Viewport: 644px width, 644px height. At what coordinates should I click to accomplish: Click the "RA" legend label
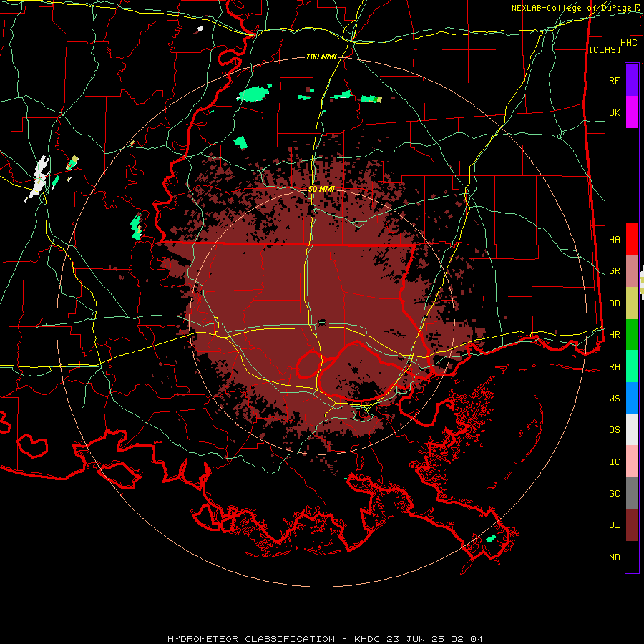tap(615, 367)
